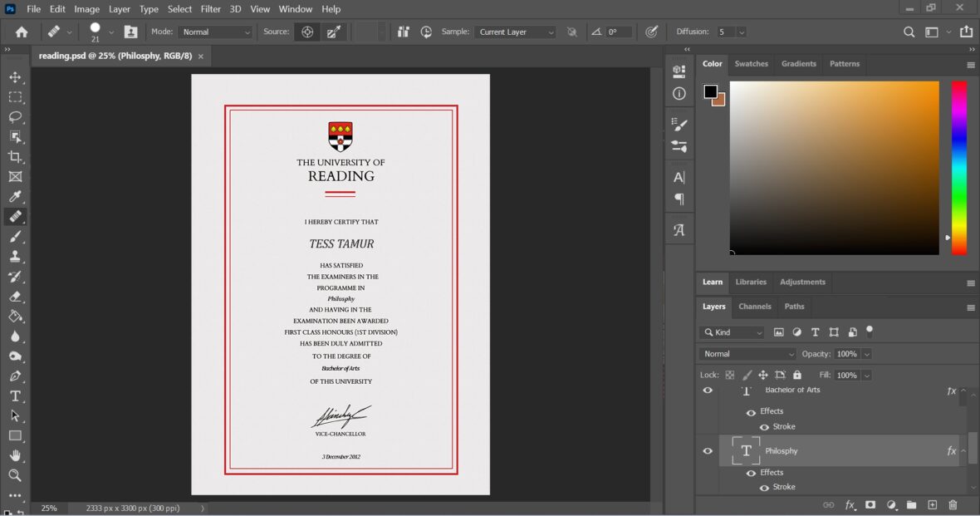
Task: Switch to the Channels tab
Action: coord(754,307)
